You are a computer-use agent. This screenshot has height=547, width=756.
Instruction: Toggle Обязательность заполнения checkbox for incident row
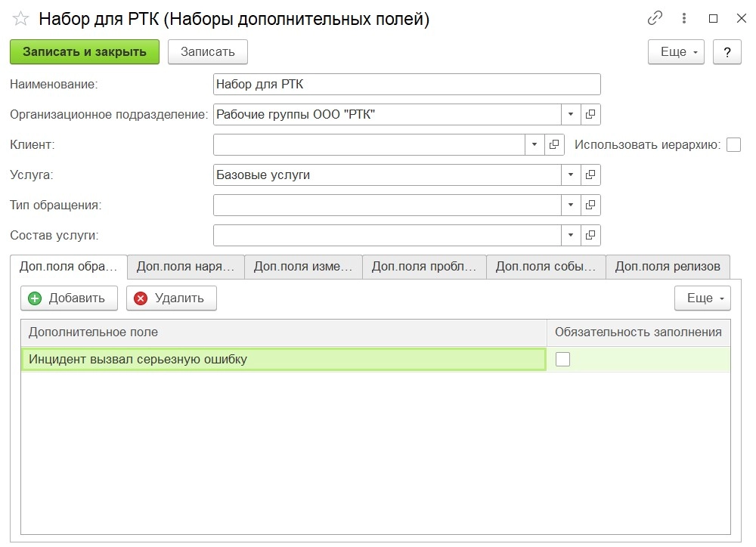562,360
